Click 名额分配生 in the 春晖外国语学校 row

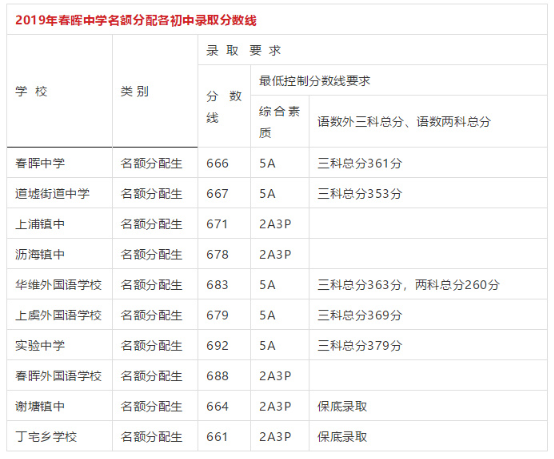pos(151,376)
